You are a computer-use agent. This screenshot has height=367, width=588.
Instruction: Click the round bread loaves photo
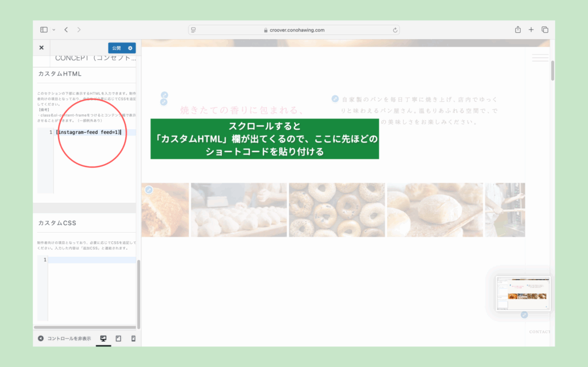point(435,210)
